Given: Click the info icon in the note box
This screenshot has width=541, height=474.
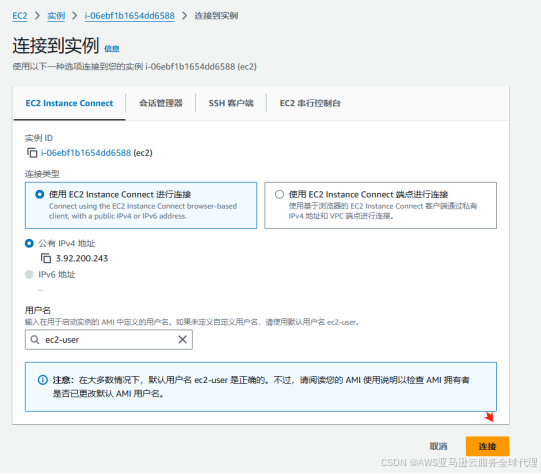Looking at the screenshot, I should coord(43,380).
